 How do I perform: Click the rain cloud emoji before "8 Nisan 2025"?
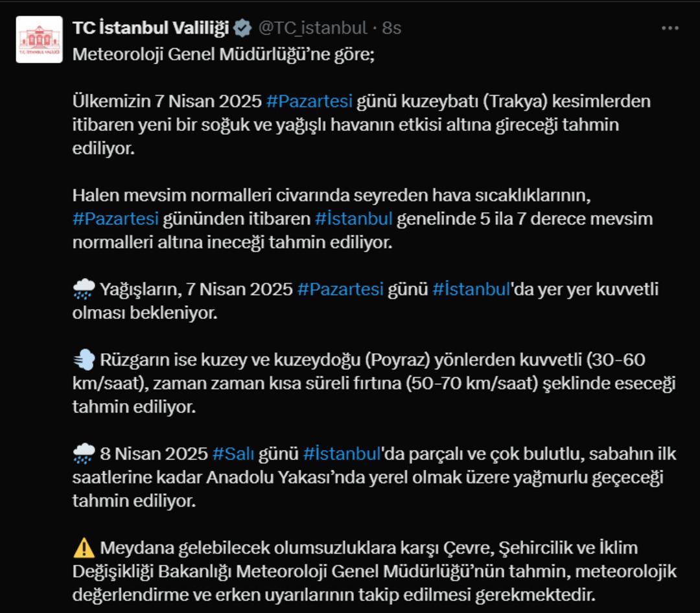pos(84,454)
